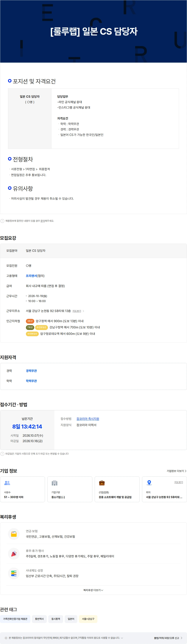187x644 pixels.
Task: Open 지도보기 next to work address
Action: tap(77, 311)
